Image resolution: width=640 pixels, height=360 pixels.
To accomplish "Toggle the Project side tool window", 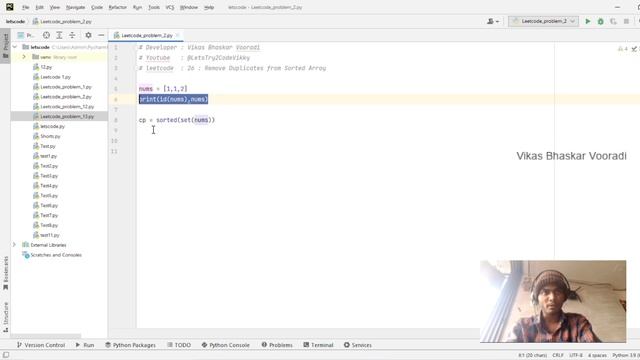I will [6, 46].
